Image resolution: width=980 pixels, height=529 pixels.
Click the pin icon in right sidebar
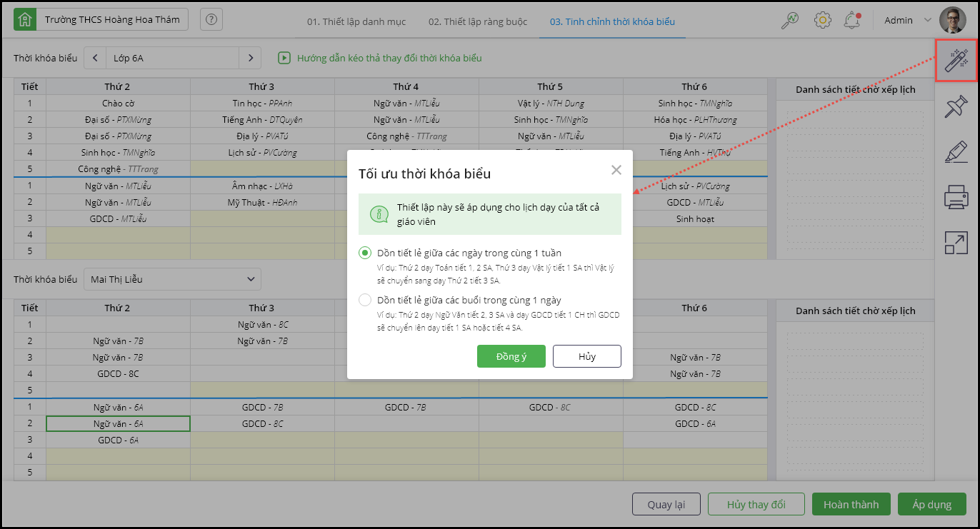[956, 108]
